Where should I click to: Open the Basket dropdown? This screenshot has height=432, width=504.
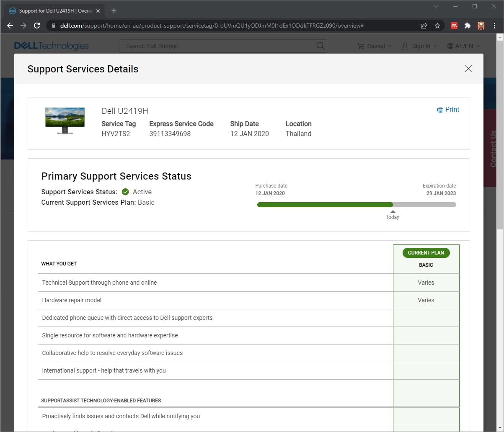click(375, 46)
